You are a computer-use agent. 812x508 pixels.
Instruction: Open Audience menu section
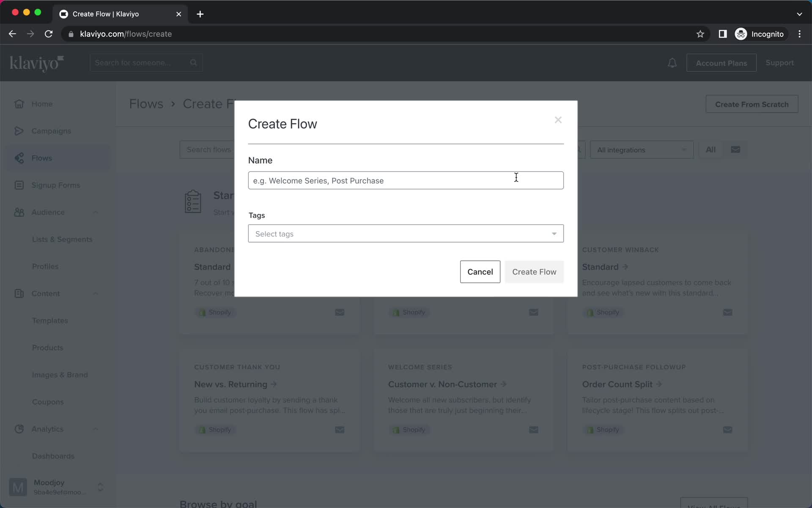point(48,212)
